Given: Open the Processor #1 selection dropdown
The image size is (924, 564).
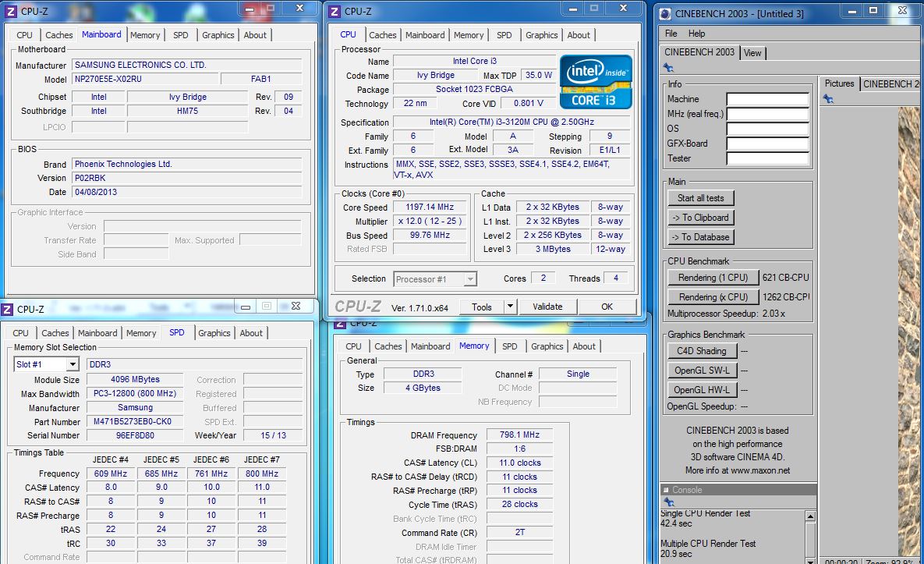Looking at the screenshot, I should (469, 279).
